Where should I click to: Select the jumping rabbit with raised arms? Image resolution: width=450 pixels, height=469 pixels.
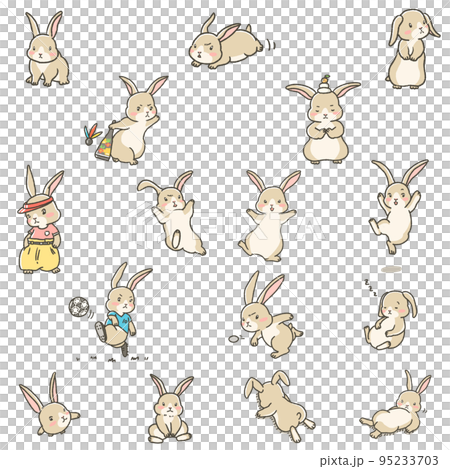pyautogui.click(x=397, y=207)
